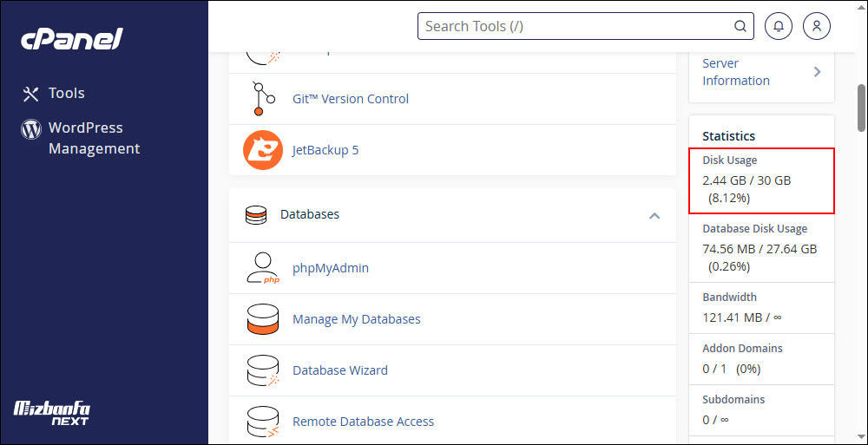Click the Git Version Control icon
The width and height of the screenshot is (868, 445).
263,99
